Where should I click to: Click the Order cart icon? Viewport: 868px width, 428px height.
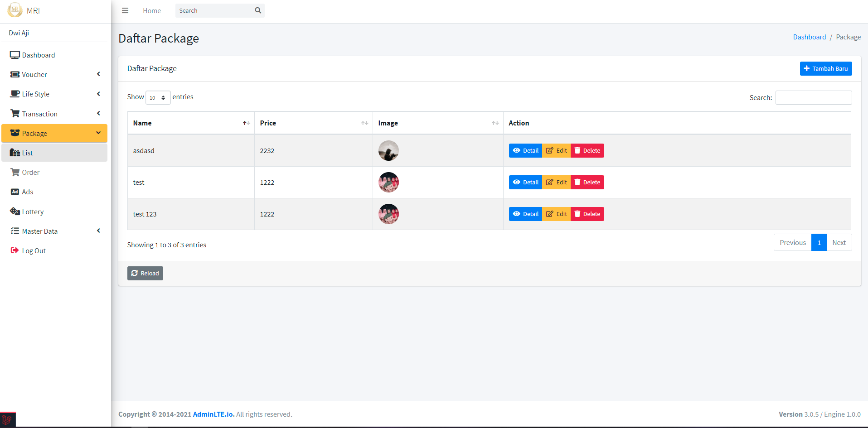(x=15, y=172)
